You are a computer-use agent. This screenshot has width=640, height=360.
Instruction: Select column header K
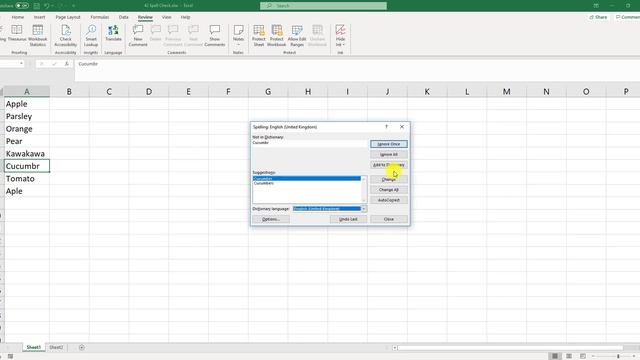click(x=427, y=92)
